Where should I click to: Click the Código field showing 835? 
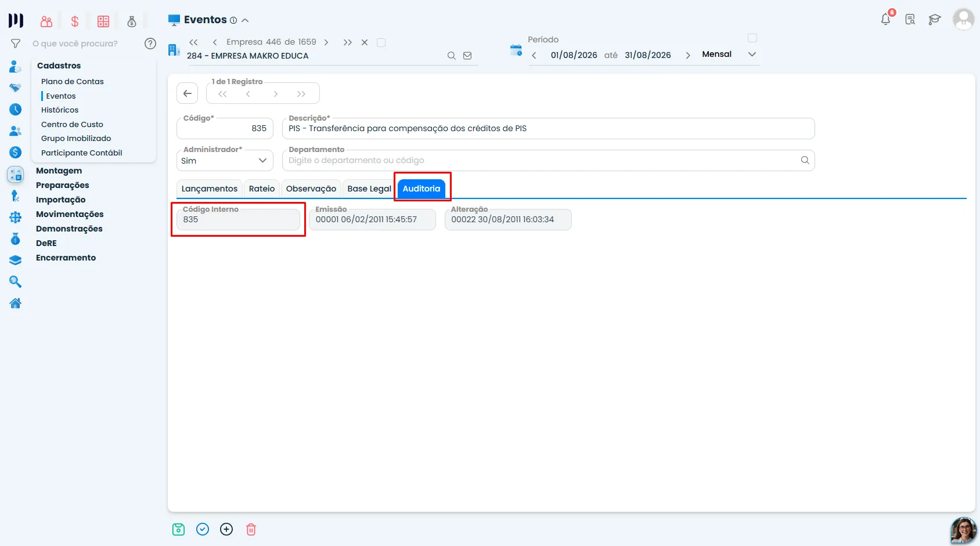tap(225, 128)
